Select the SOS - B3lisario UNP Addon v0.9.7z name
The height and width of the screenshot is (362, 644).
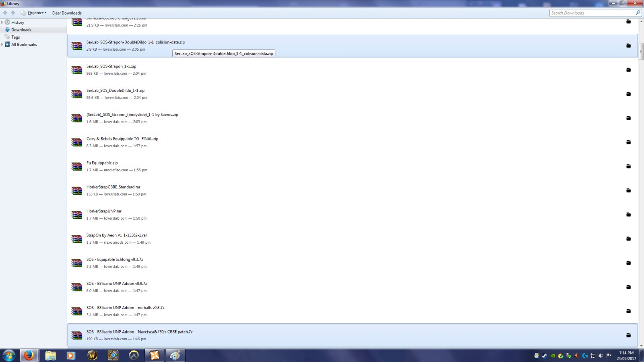pyautogui.click(x=117, y=284)
